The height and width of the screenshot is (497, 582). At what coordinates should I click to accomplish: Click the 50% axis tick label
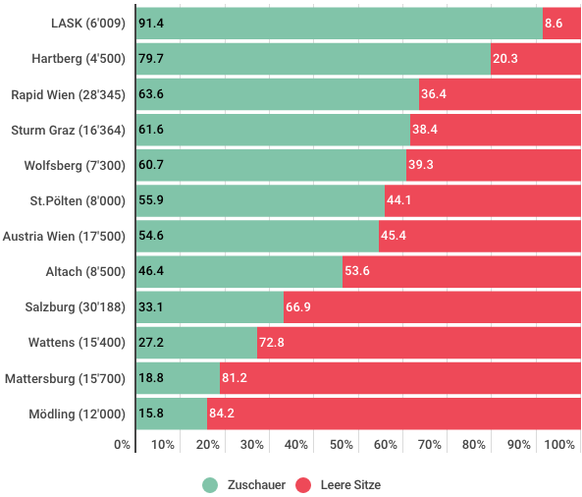point(341,445)
